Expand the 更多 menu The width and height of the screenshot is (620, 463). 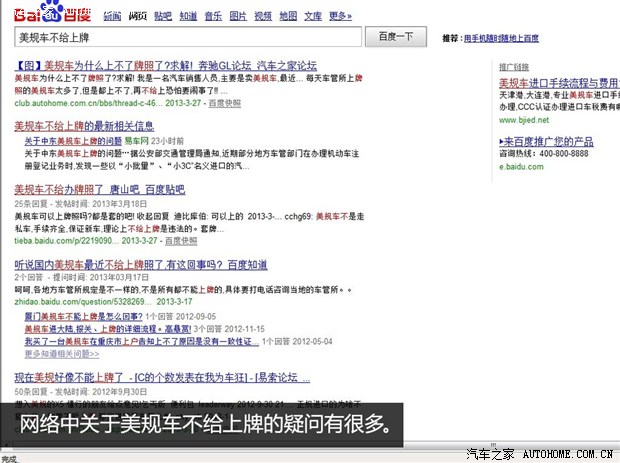pos(341,16)
